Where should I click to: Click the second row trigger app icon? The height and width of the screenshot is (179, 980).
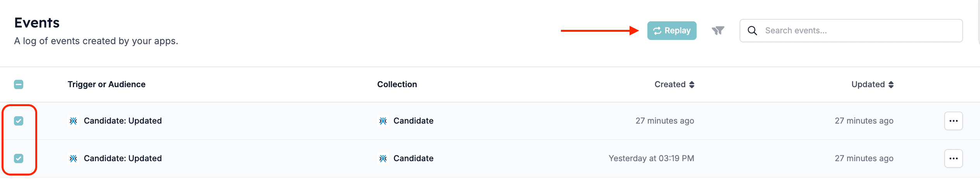coord(73,158)
